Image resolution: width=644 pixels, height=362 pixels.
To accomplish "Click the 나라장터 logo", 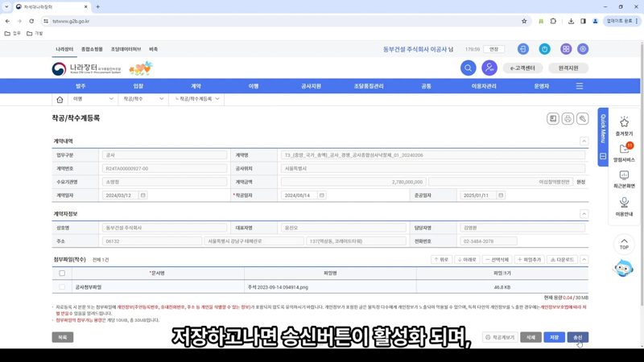I will 87,68.
